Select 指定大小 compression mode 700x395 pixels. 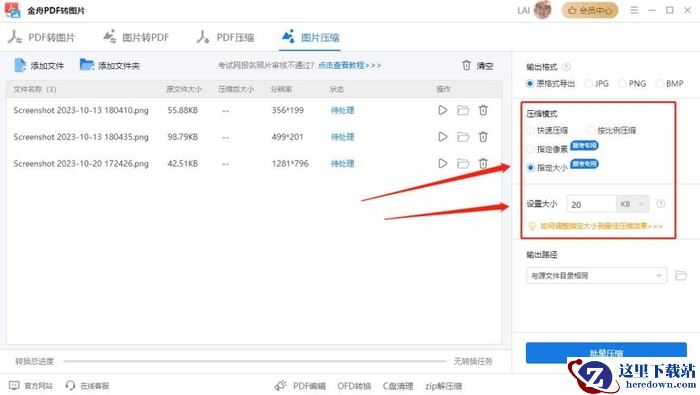point(547,168)
